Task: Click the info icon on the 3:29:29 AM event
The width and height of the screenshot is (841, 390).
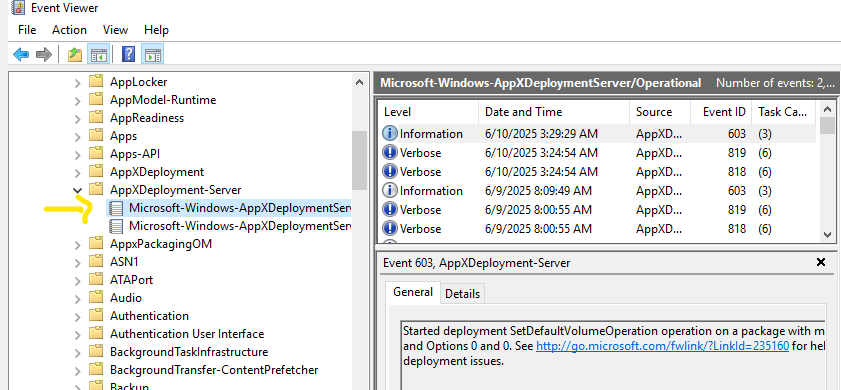Action: pyautogui.click(x=390, y=134)
